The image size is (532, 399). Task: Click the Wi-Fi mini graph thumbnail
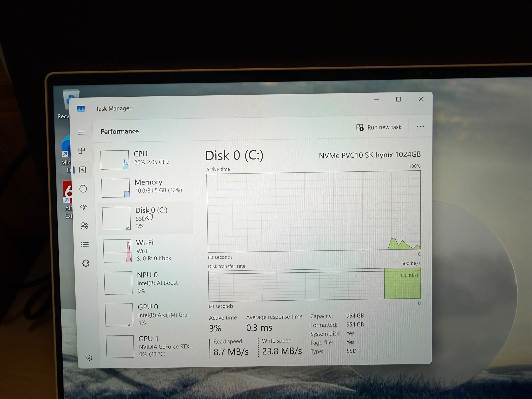117,251
